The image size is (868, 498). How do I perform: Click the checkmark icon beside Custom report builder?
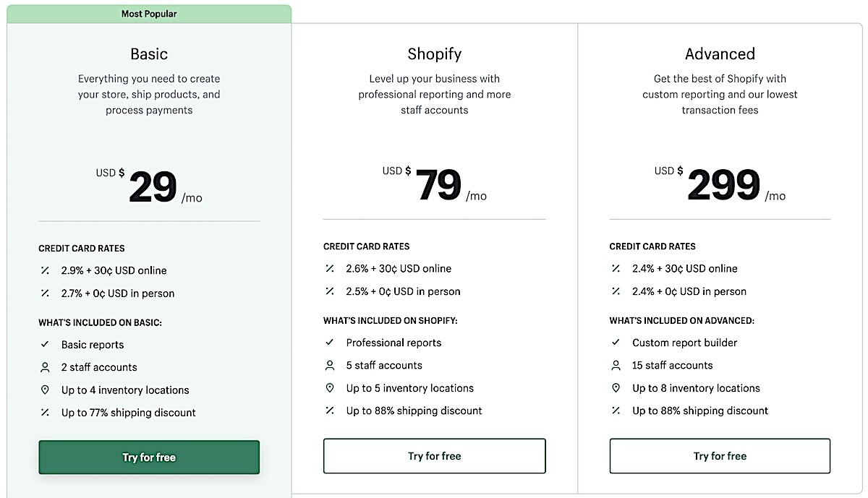coord(616,343)
